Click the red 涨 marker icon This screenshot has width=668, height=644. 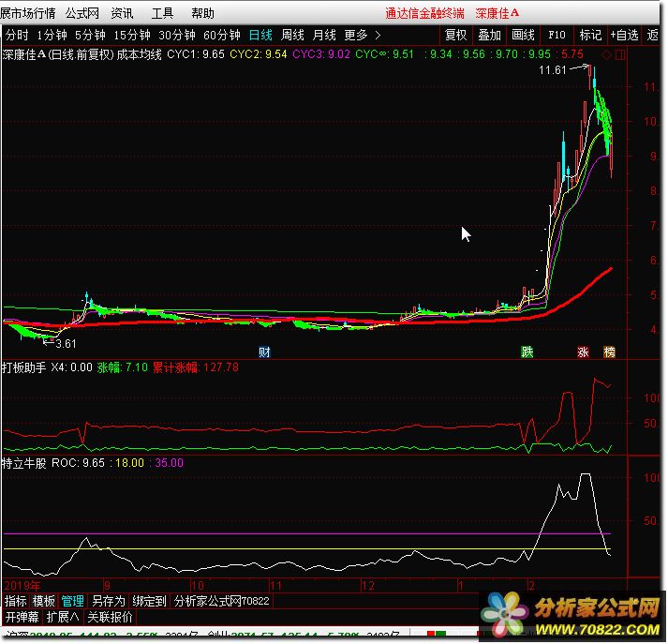pos(584,352)
